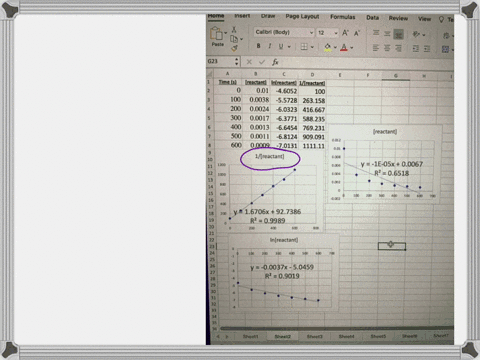Click the Borders grid icon
480x360 pixels.
click(x=304, y=47)
